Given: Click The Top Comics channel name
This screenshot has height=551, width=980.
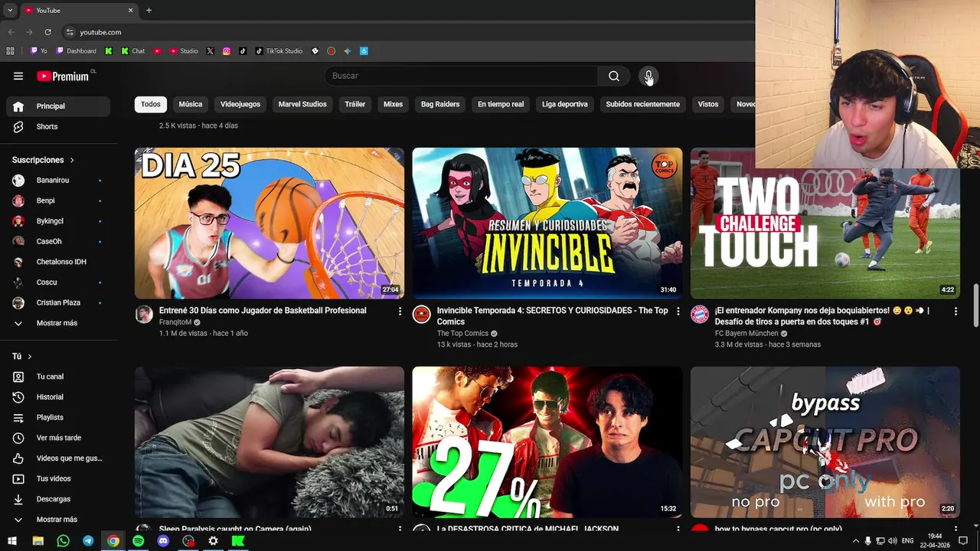Looking at the screenshot, I should [462, 334].
